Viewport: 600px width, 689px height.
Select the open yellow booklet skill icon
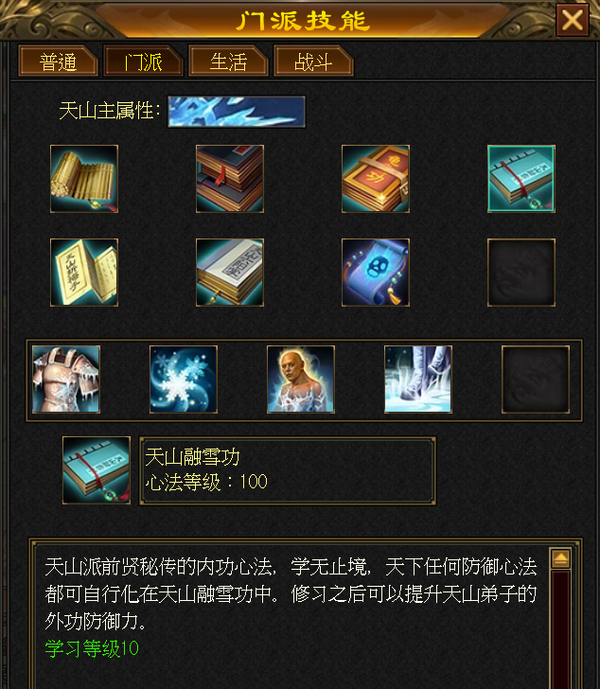[x=84, y=272]
